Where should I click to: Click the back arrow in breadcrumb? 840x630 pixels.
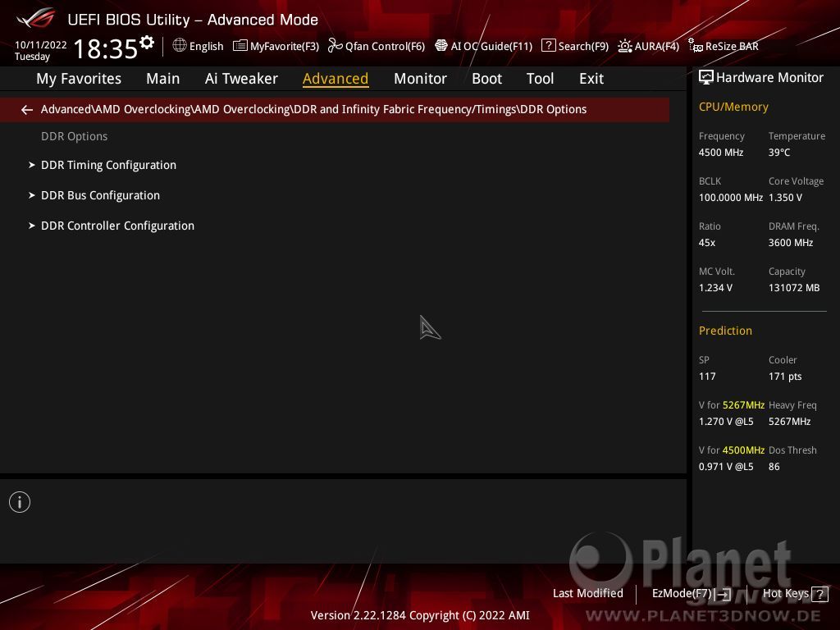(27, 110)
